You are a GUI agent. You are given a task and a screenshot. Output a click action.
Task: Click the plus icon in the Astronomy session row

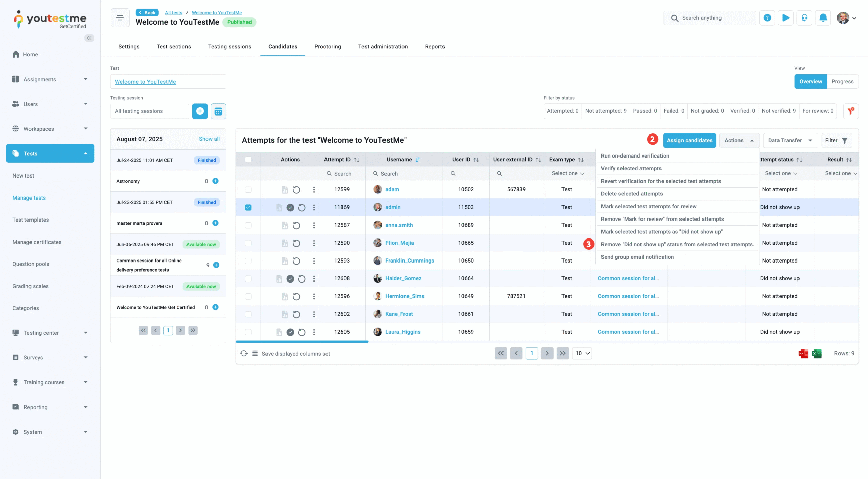(x=215, y=181)
